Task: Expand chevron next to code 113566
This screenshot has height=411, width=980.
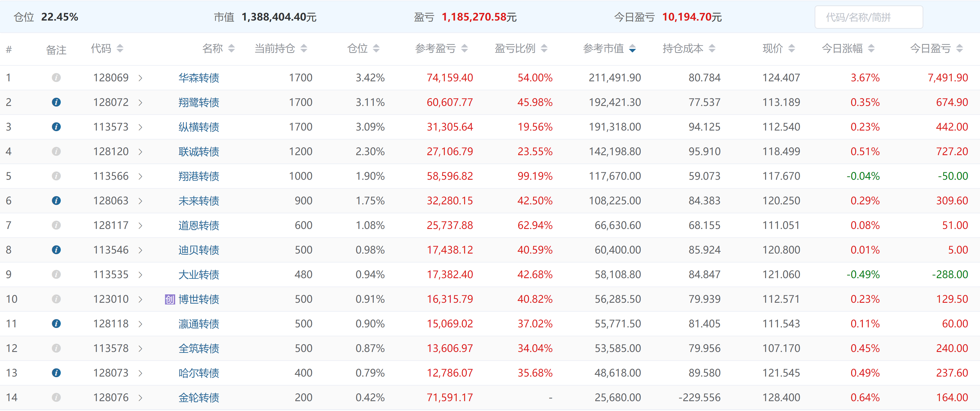Action: (x=140, y=177)
